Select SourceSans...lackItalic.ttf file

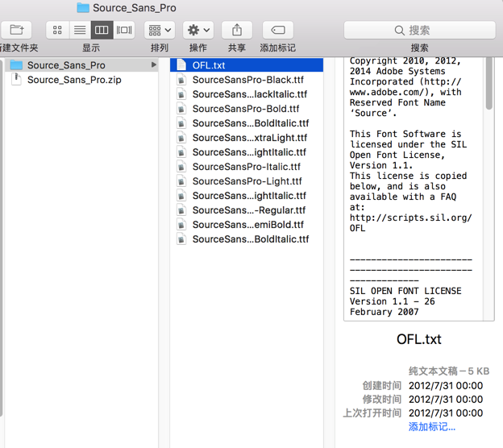coord(247,94)
